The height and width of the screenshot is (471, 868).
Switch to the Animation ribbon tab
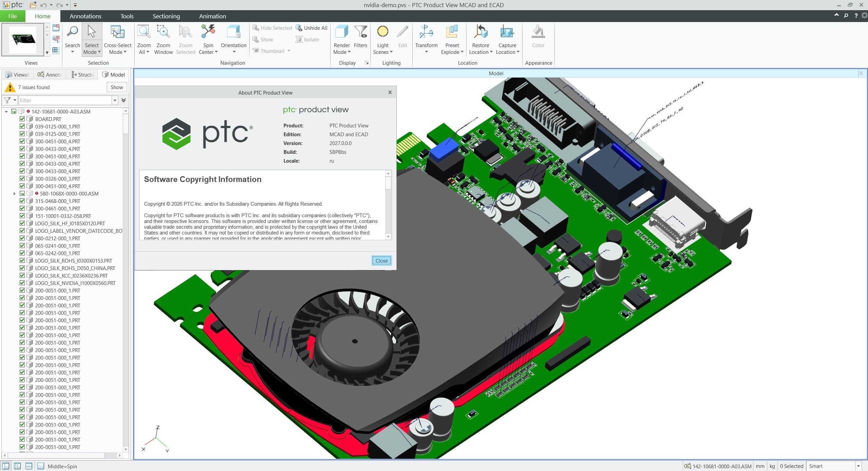(x=213, y=16)
